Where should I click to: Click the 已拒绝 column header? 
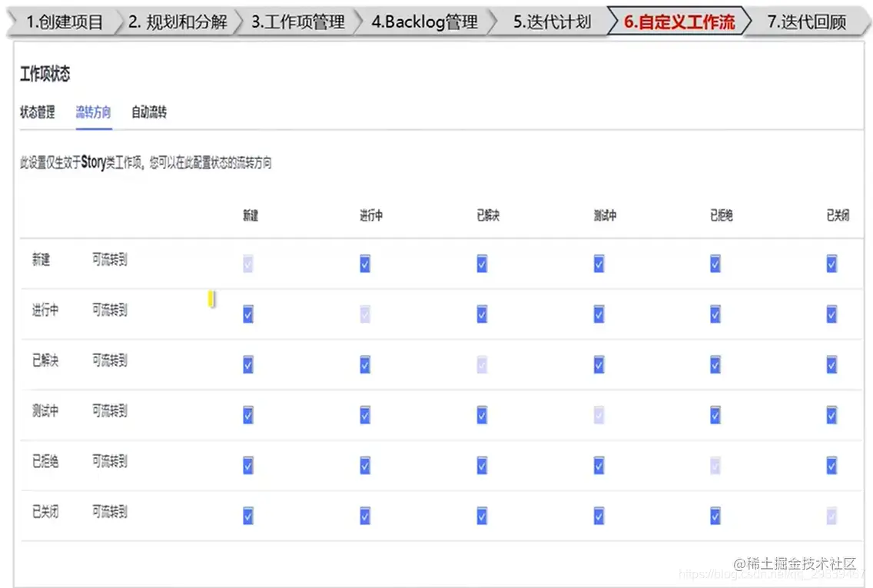(x=721, y=215)
